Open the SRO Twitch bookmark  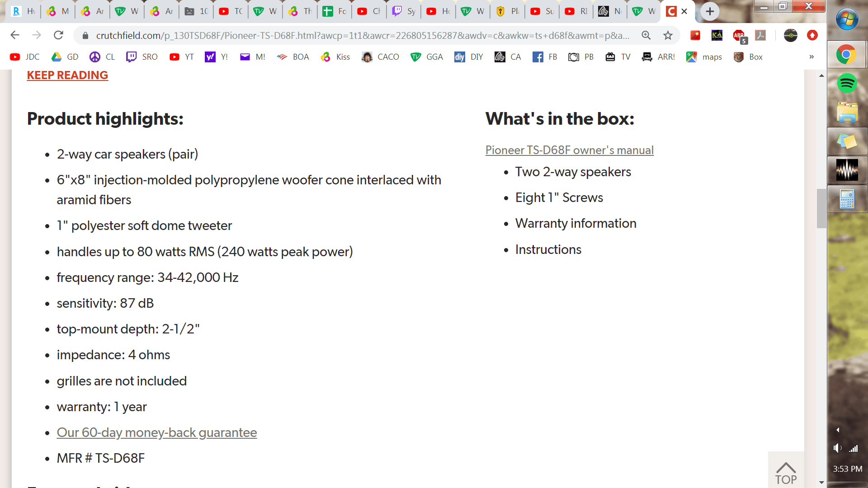point(142,57)
